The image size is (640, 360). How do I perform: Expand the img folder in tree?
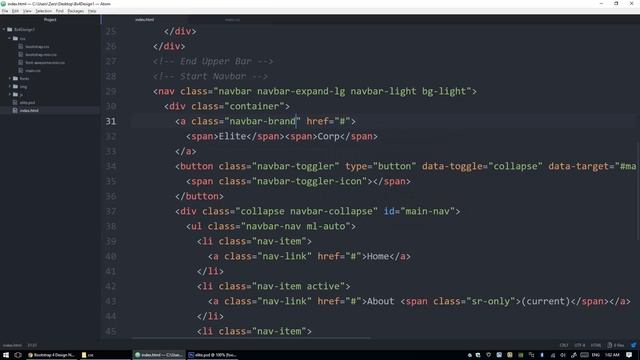tap(9, 87)
